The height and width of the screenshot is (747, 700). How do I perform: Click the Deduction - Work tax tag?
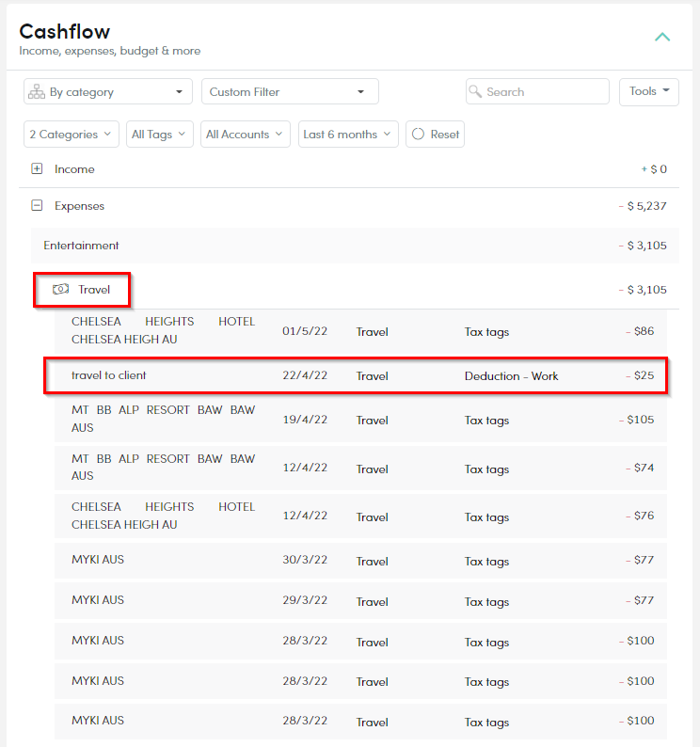coord(511,376)
